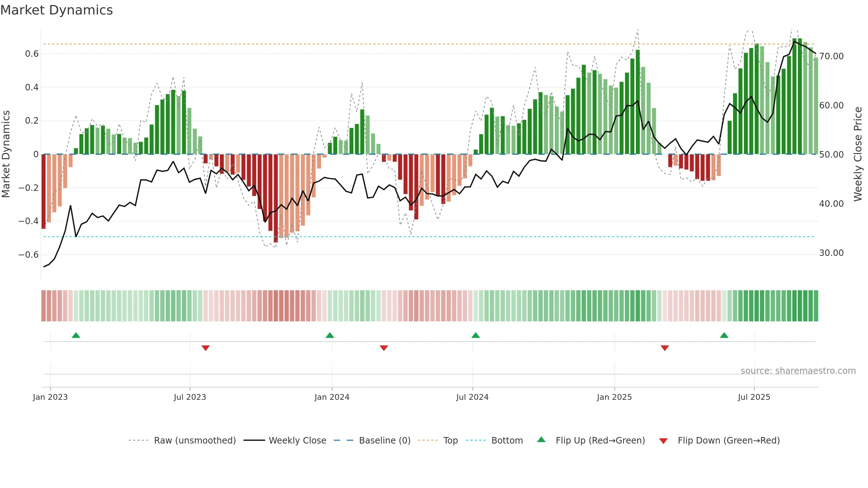Click the 0.4 left axis tick label

point(32,87)
